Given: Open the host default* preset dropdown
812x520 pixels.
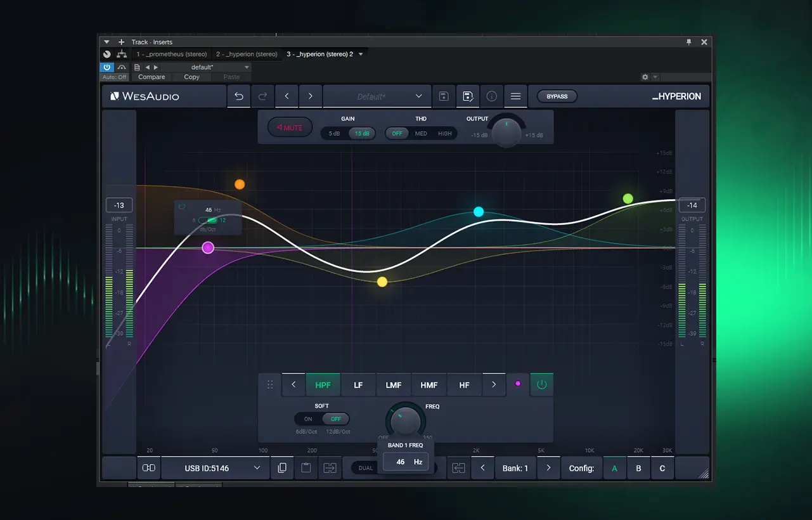Looking at the screenshot, I should coord(207,67).
